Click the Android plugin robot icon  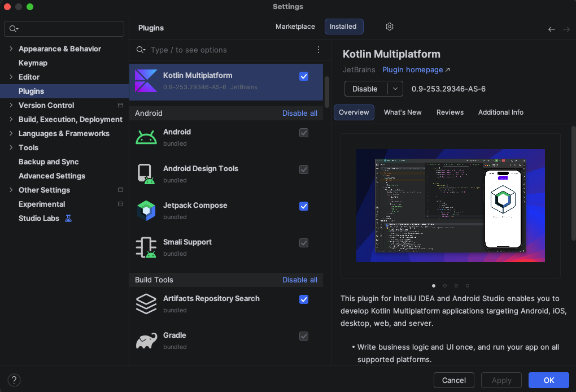146,137
